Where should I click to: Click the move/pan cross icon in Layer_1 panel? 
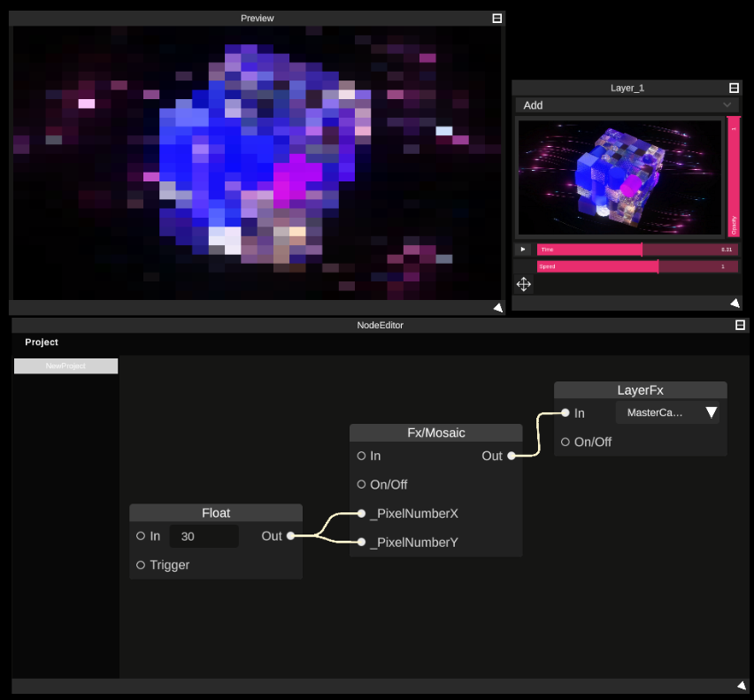coord(523,284)
